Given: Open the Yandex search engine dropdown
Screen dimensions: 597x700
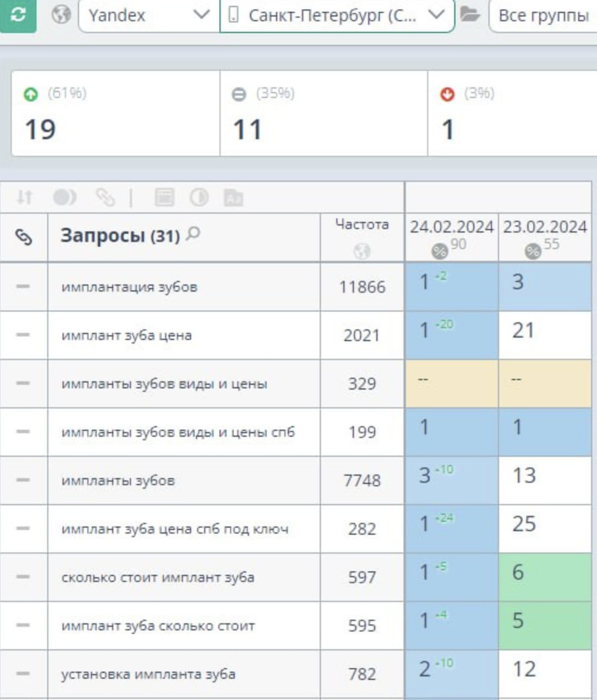Looking at the screenshot, I should click(x=149, y=15).
